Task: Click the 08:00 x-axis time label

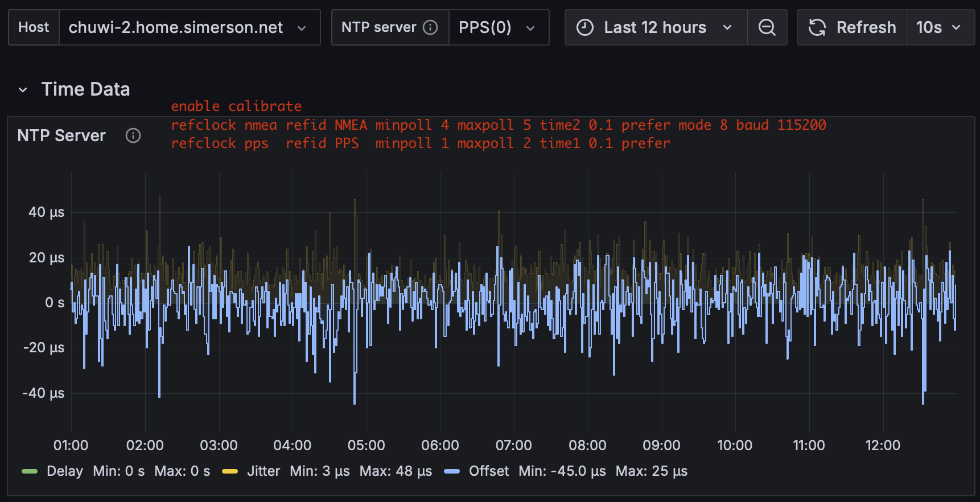Action: pyautogui.click(x=587, y=446)
